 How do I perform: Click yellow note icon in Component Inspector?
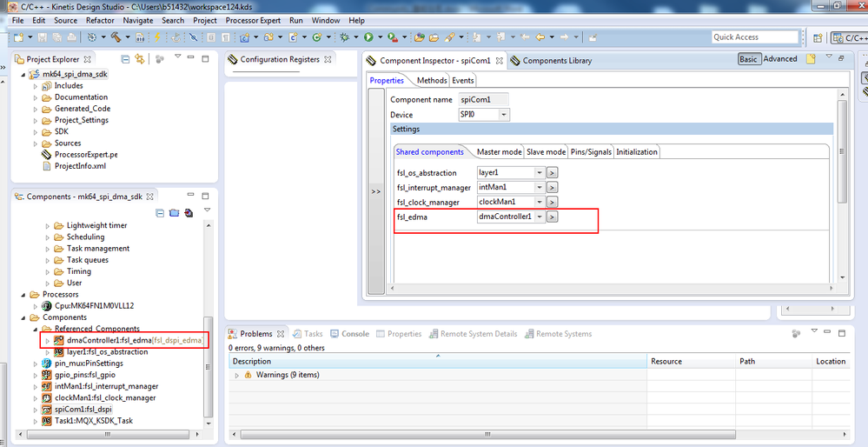pyautogui.click(x=811, y=59)
